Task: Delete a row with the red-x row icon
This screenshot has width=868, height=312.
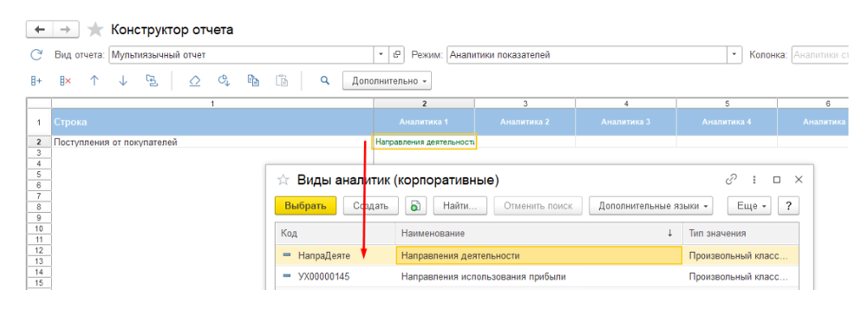Action: click(x=65, y=81)
